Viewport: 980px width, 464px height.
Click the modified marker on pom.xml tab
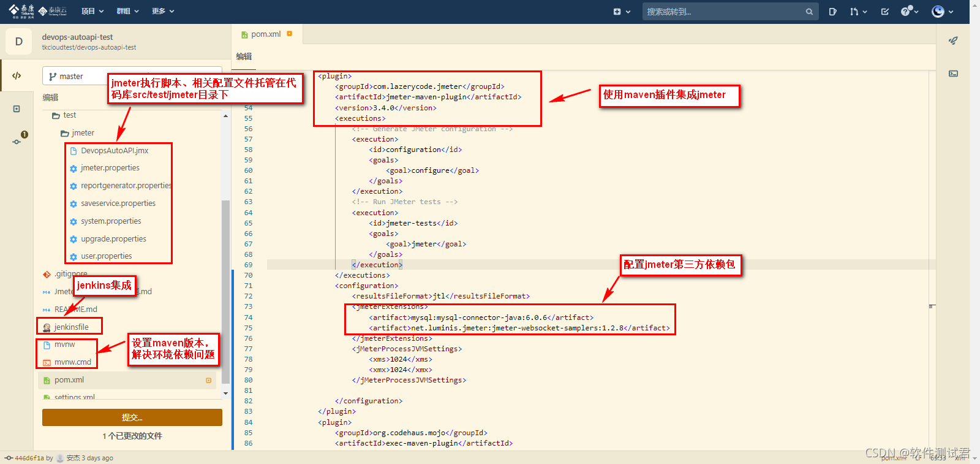coord(290,34)
